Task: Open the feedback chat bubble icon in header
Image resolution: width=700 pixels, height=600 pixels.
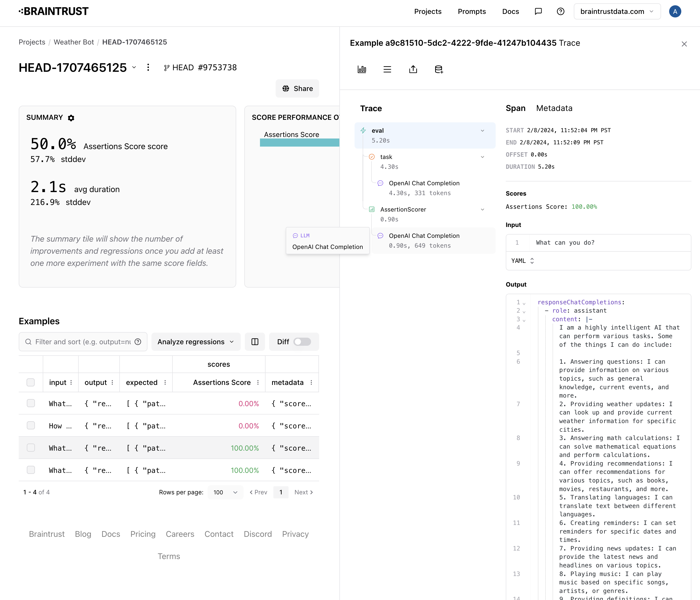Action: tap(538, 11)
